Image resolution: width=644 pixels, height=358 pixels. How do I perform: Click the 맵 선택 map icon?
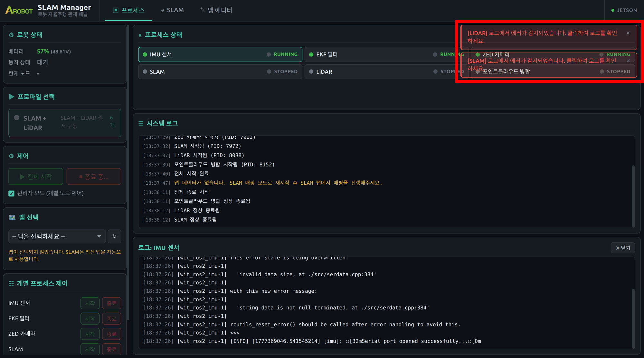(12, 217)
